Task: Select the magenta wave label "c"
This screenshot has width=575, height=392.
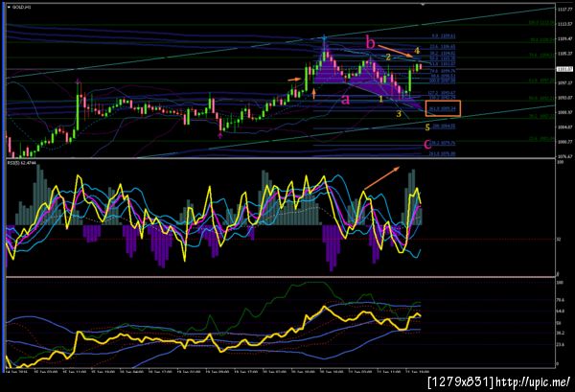Action: [x=427, y=144]
